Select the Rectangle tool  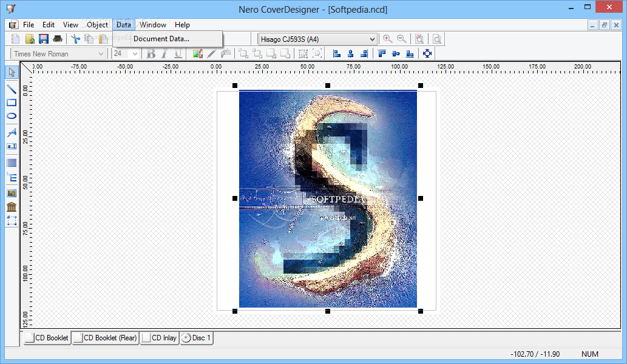[12, 103]
